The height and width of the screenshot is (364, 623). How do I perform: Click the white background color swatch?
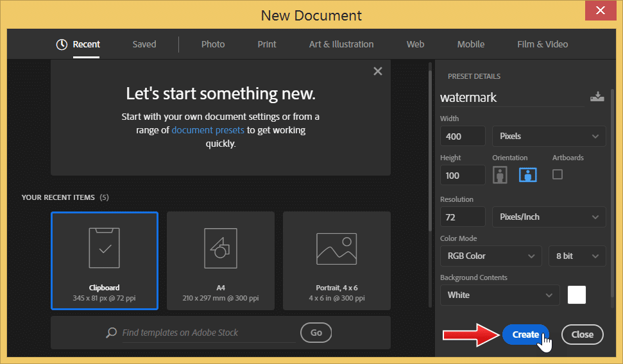click(x=577, y=295)
